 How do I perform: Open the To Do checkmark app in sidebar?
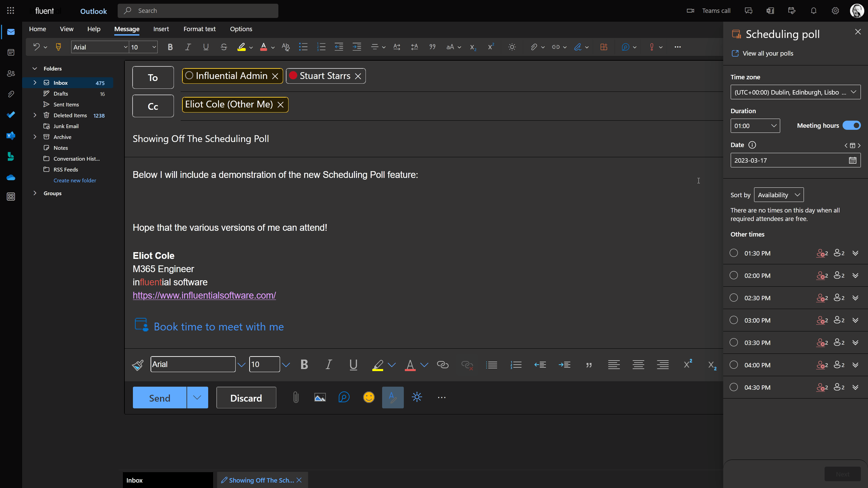[x=11, y=115]
